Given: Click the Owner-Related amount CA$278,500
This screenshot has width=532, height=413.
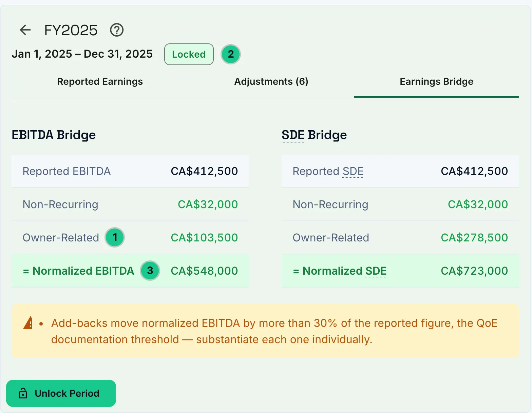Looking at the screenshot, I should pos(474,238).
